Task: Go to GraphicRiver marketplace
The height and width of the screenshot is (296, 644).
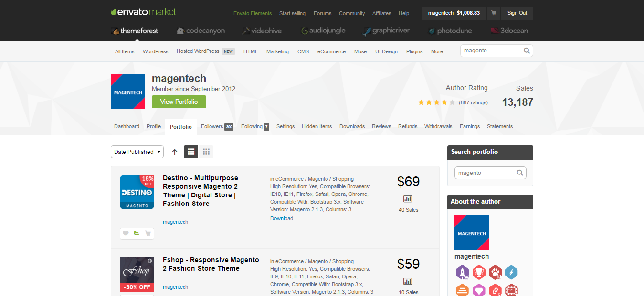Action: click(x=386, y=31)
